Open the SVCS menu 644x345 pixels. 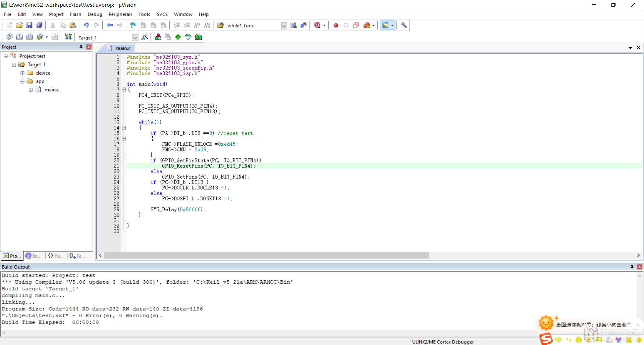[162, 14]
